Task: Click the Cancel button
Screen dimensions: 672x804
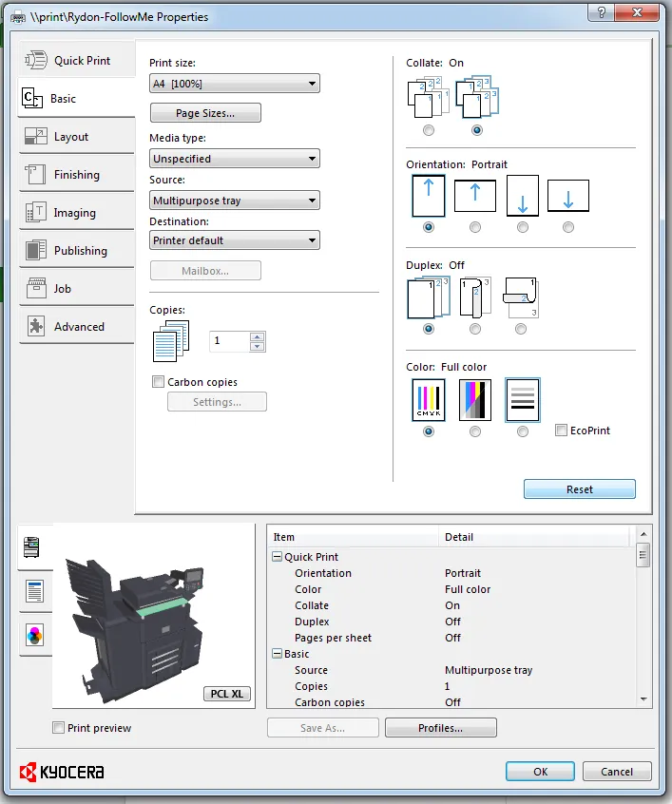Action: 617,771
